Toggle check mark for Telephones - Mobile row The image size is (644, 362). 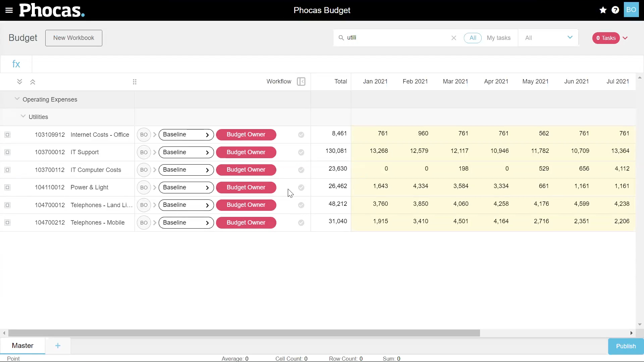tap(301, 223)
